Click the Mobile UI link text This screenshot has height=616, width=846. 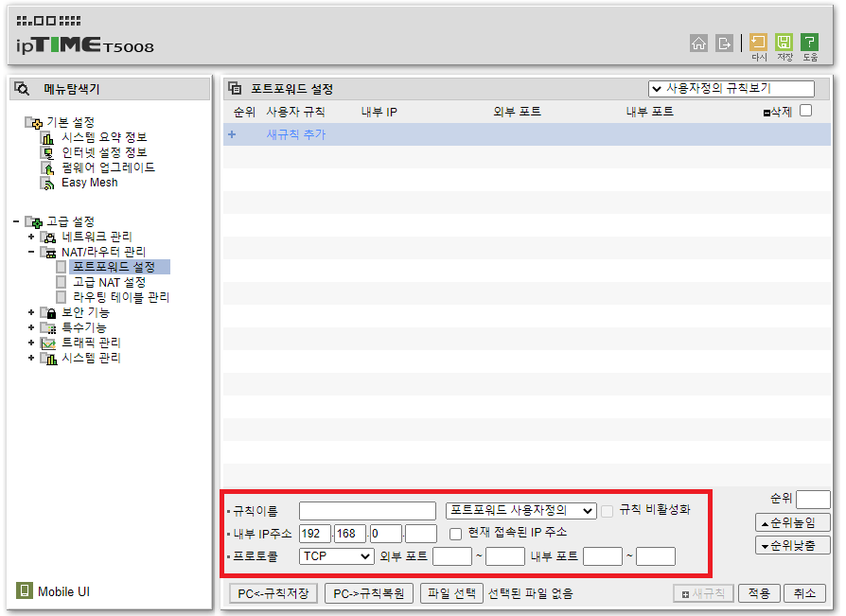[63, 591]
